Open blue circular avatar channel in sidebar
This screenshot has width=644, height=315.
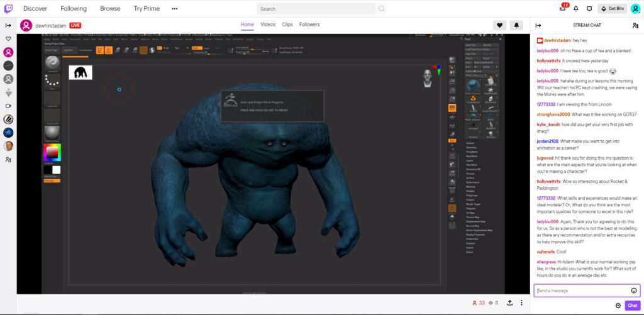pyautogui.click(x=8, y=133)
